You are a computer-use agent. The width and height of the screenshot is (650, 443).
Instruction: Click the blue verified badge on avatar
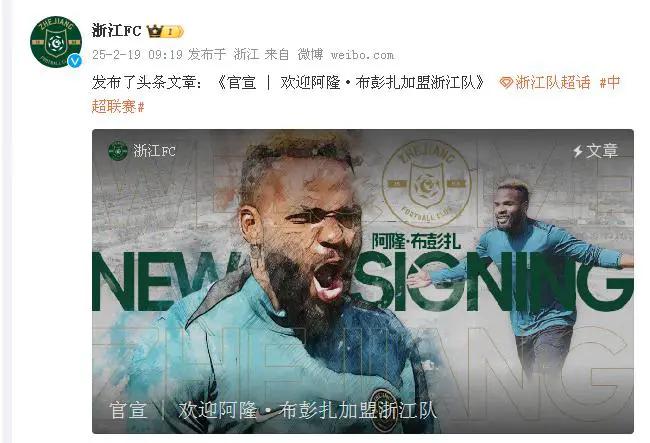[x=75, y=61]
